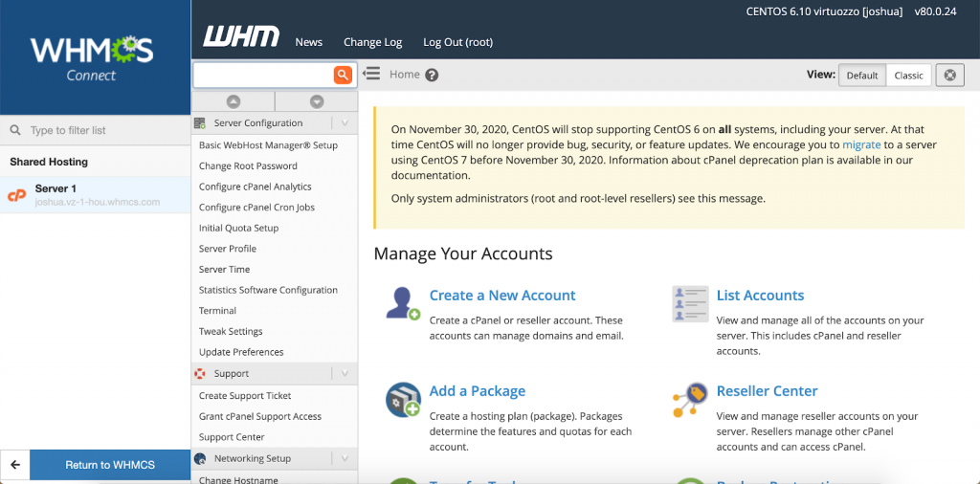Open Terminal in the sidebar
The width and height of the screenshot is (980, 484).
coord(217,310)
